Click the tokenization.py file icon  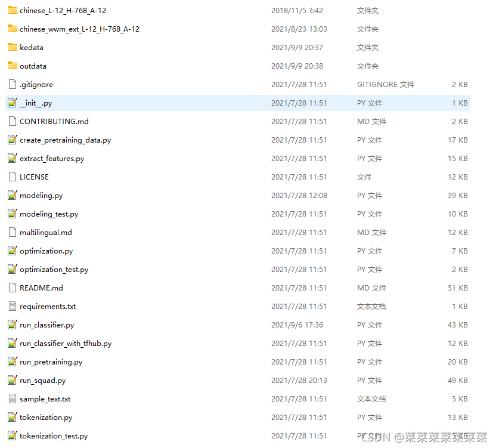tap(13, 418)
